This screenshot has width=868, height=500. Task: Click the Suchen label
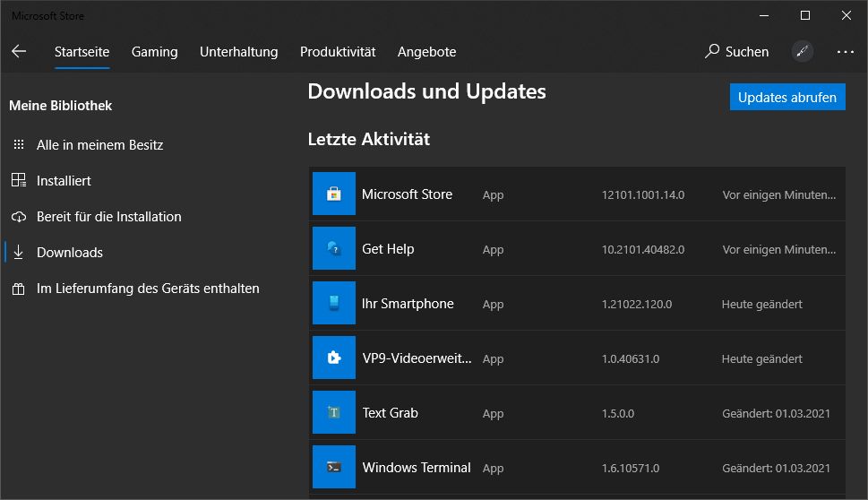747,51
